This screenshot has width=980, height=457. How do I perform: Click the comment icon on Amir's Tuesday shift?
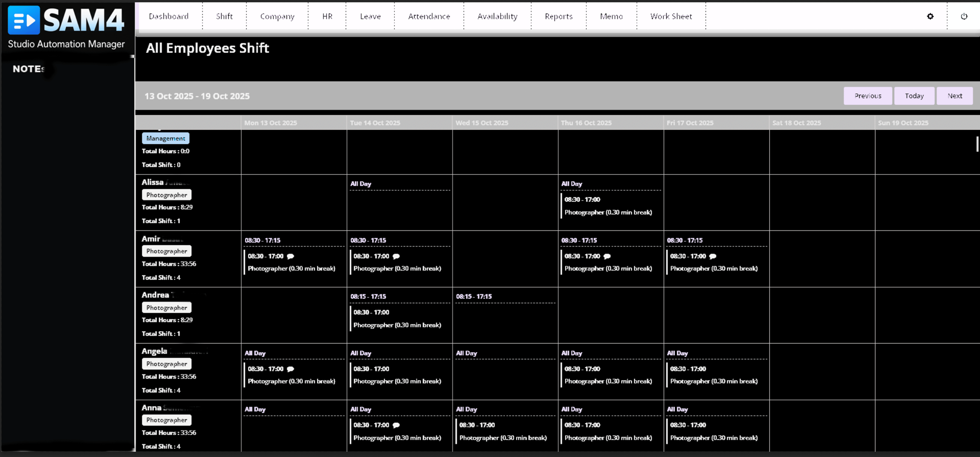[396, 256]
